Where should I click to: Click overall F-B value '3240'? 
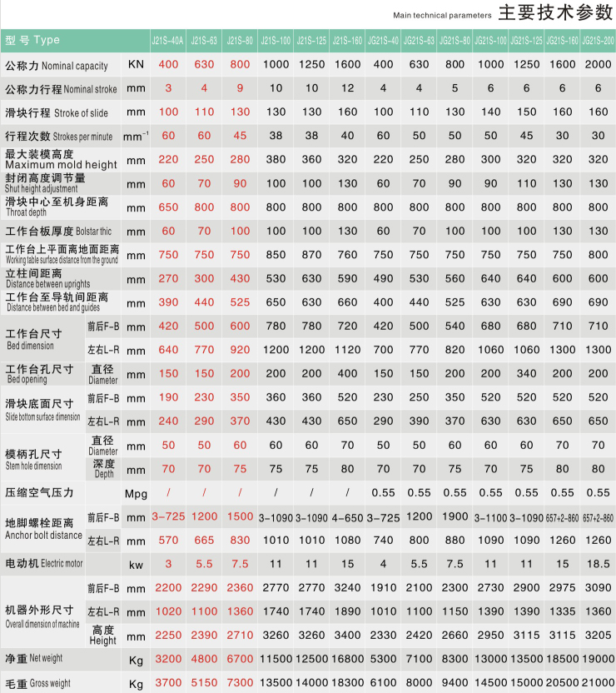tap(347, 588)
